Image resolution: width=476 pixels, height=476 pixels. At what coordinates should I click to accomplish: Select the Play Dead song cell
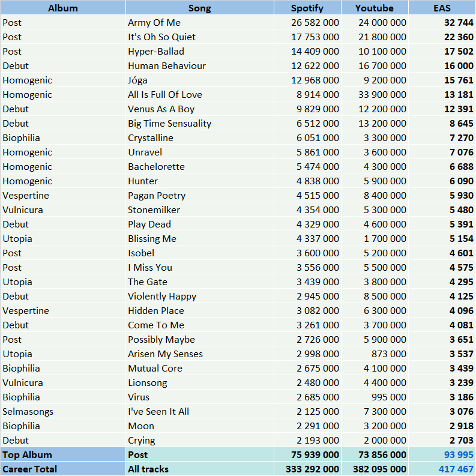[200, 224]
